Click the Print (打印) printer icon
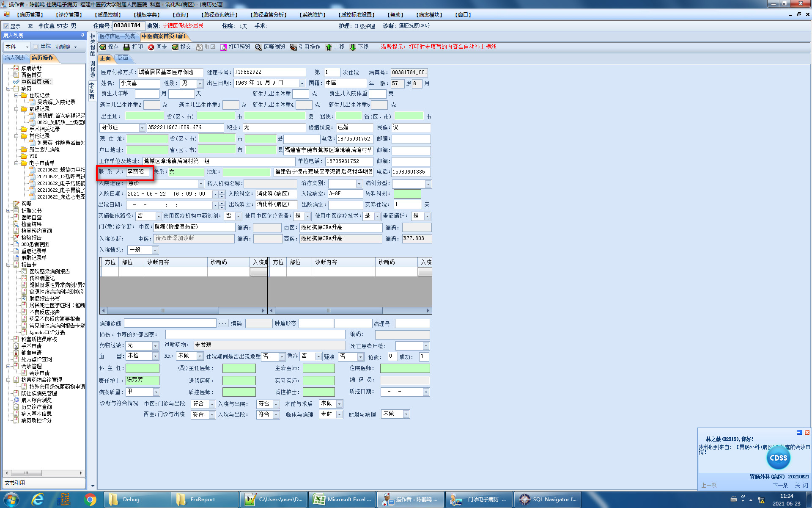812x508 pixels. click(126, 47)
